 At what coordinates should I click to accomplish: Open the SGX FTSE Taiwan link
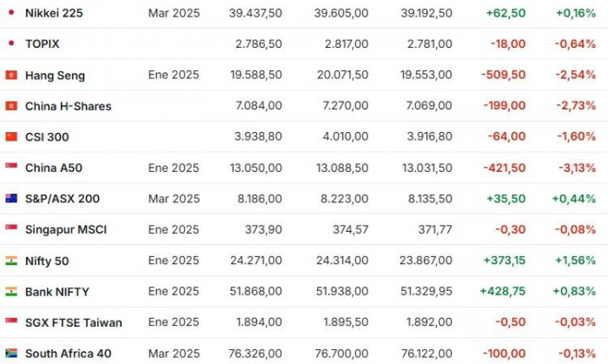click(x=74, y=322)
